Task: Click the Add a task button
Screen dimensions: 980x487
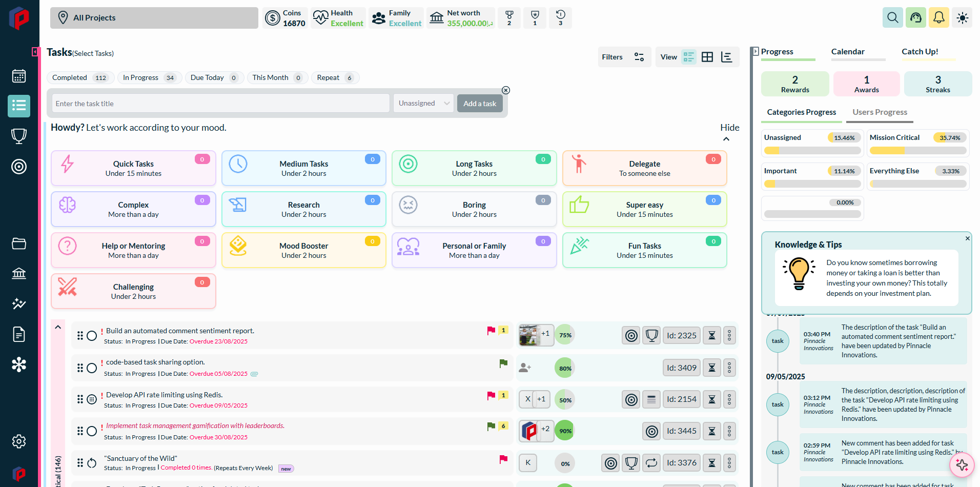Action: [x=480, y=104]
